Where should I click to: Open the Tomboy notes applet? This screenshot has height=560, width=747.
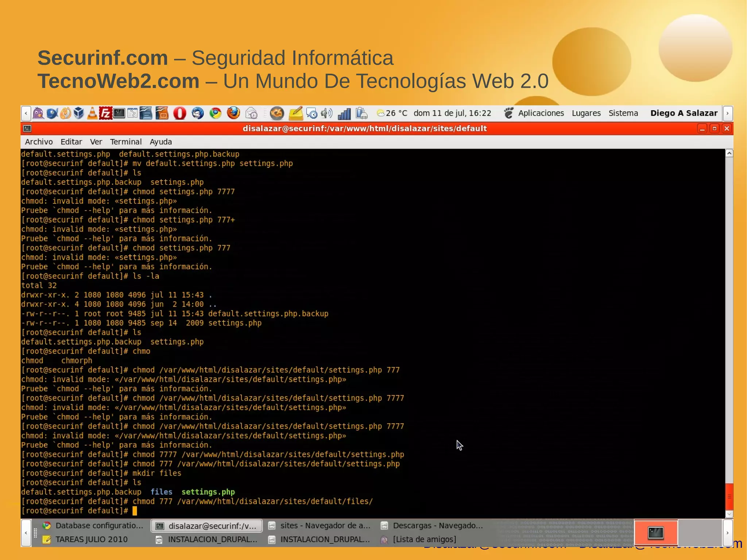click(x=295, y=113)
